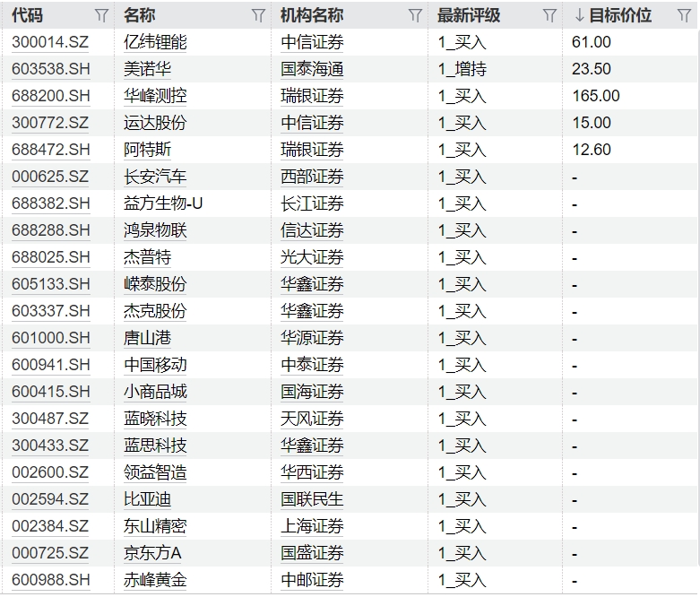Select stock name 嵘泰股份
Screen dimensions: 700x597
pos(155,284)
